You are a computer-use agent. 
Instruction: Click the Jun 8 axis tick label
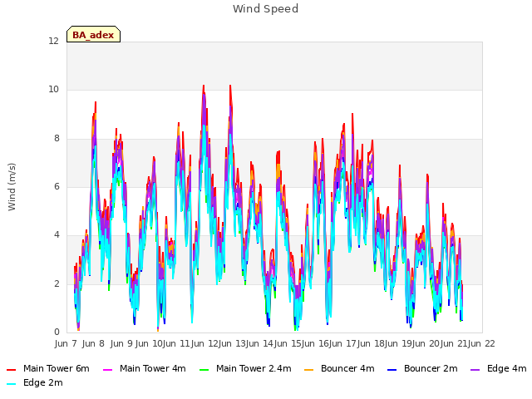[93, 343]
